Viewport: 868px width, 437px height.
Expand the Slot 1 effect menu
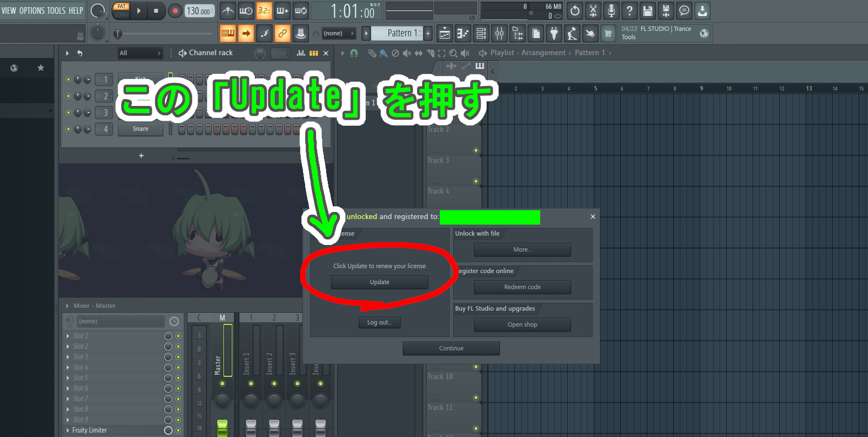[x=68, y=336]
